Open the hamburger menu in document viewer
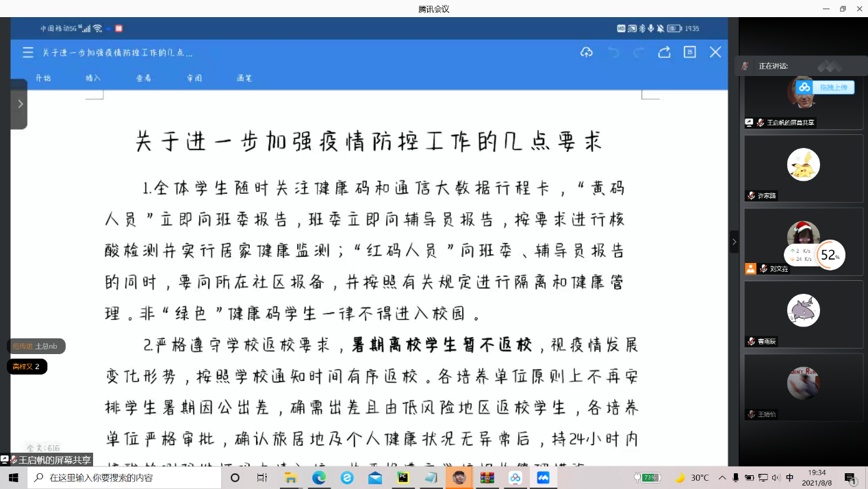 point(28,53)
